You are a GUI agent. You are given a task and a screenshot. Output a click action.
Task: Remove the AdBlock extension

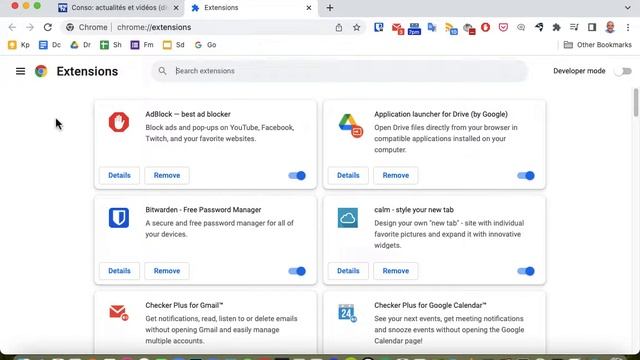click(x=167, y=176)
